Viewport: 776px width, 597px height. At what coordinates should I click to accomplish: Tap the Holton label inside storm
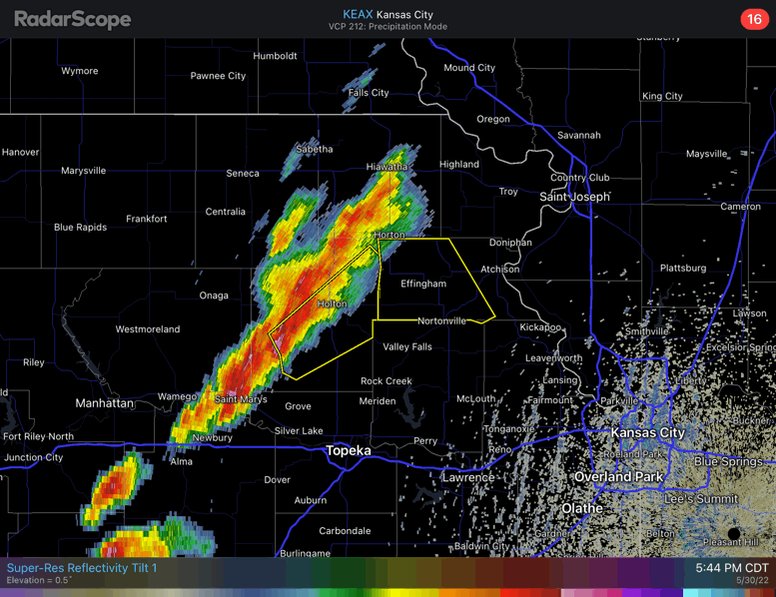coord(332,303)
